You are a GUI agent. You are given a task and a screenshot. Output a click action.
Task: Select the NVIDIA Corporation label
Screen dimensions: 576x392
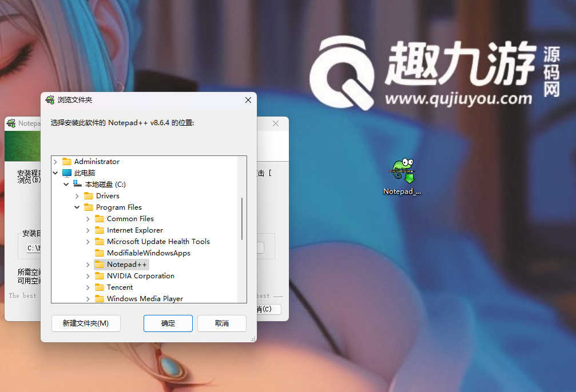tap(141, 275)
